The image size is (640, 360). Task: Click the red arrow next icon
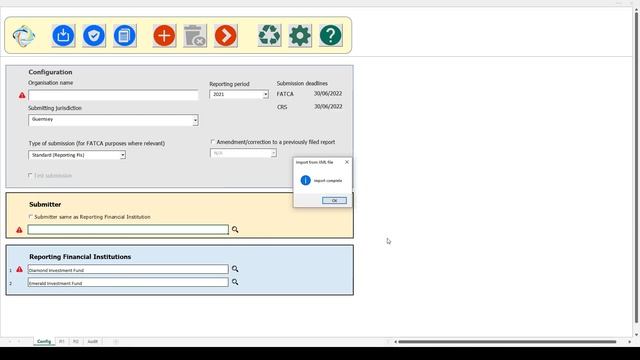(225, 36)
